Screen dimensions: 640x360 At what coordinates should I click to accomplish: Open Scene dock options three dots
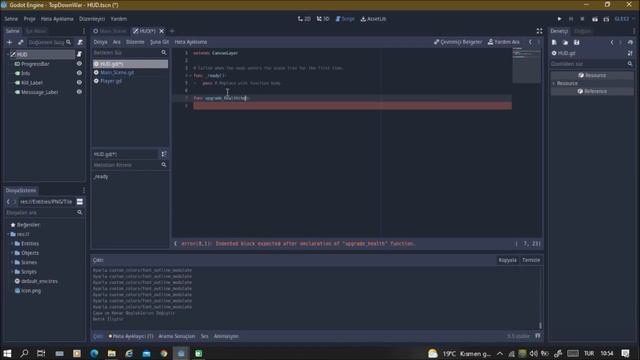click(x=84, y=31)
